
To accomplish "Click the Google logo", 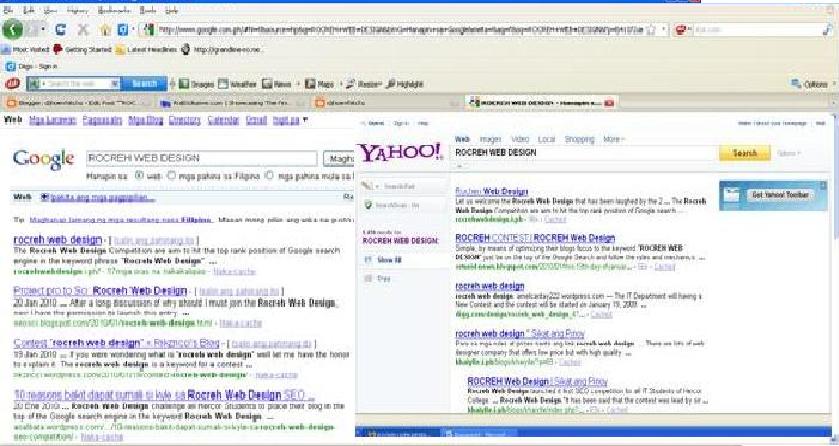I will coord(44,159).
